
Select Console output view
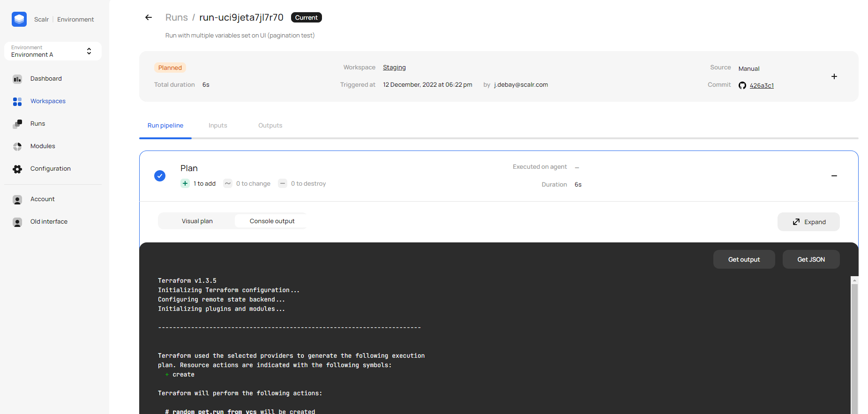tap(272, 221)
